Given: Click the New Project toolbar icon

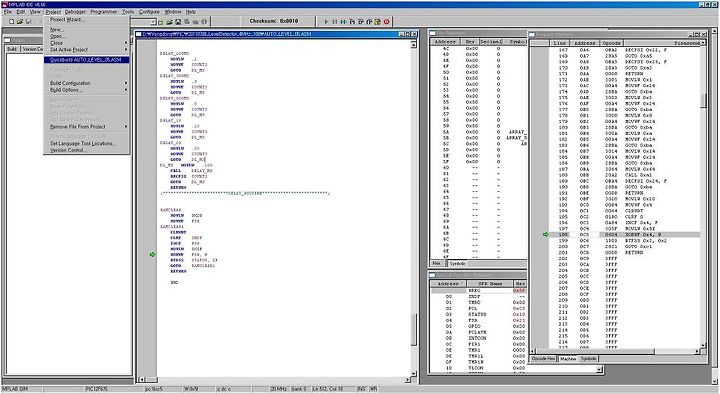Looking at the screenshot, I should click(x=161, y=22).
